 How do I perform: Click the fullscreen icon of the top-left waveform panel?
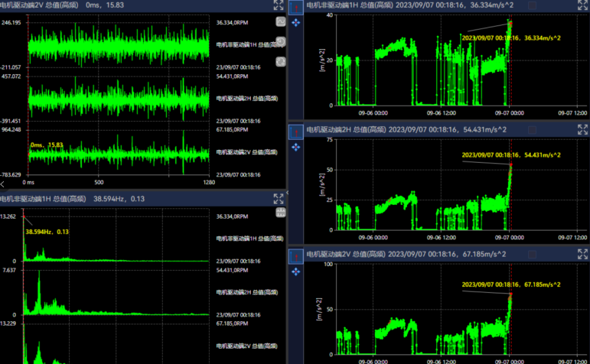click(x=279, y=5)
